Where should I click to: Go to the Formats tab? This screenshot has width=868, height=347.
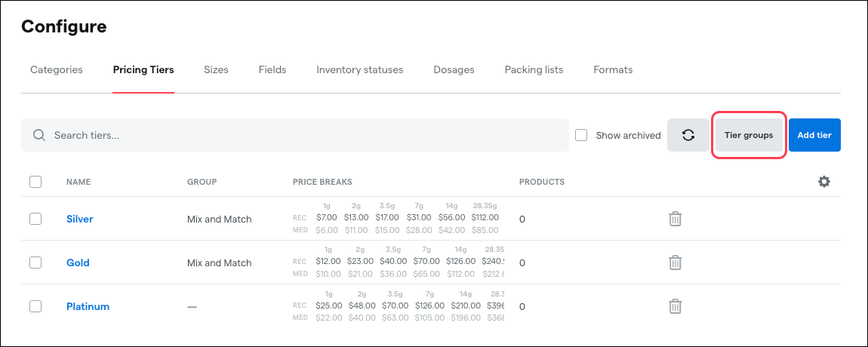[x=613, y=69]
